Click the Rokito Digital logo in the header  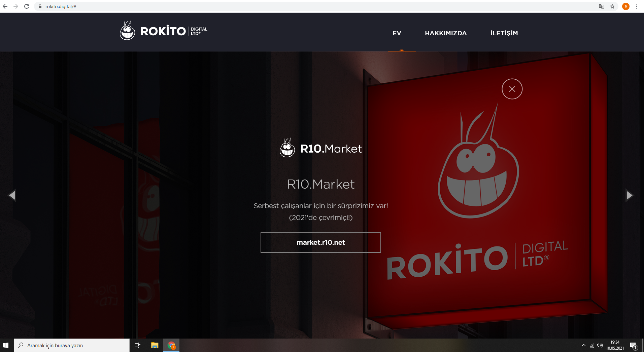click(x=164, y=31)
